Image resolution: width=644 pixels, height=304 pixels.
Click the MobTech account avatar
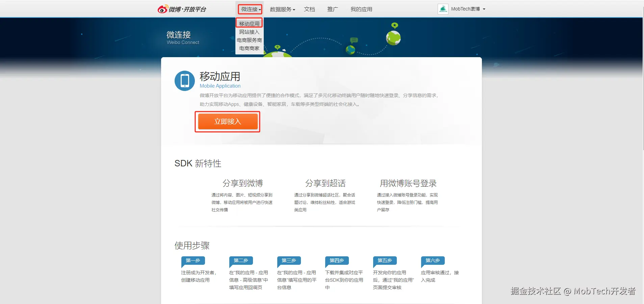pos(443,9)
